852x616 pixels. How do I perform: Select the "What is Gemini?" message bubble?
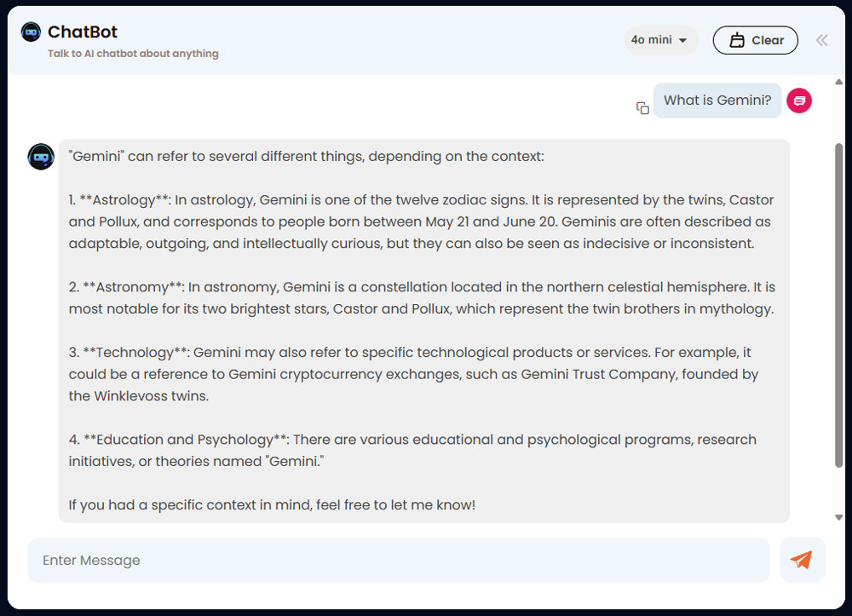tap(717, 101)
